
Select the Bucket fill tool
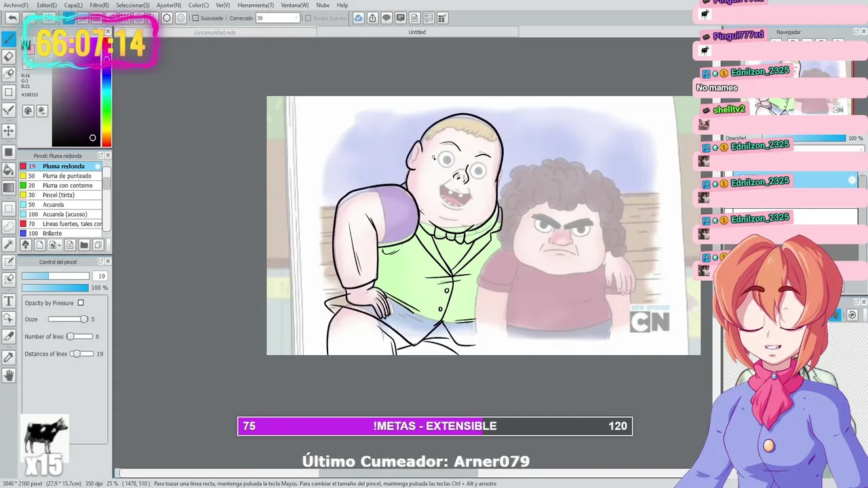(x=9, y=169)
